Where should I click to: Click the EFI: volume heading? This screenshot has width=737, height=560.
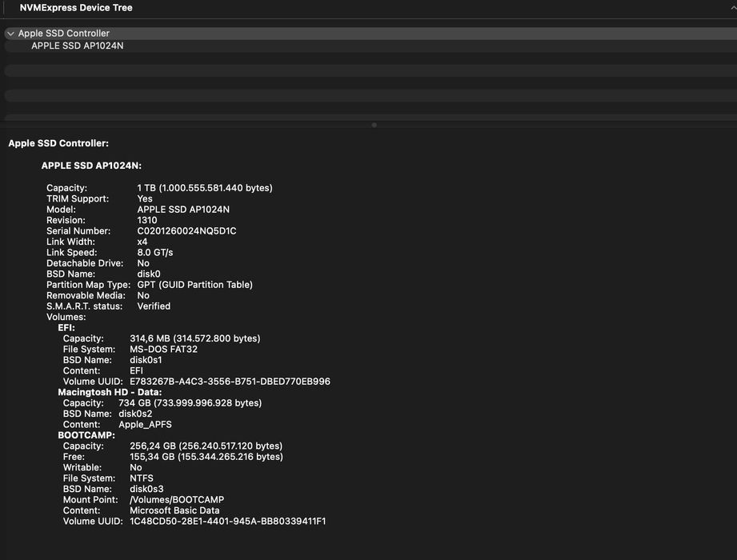click(66, 328)
